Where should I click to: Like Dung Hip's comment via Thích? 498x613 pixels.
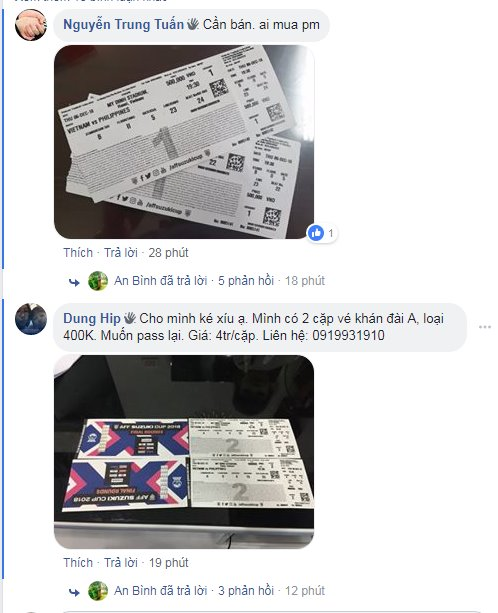coord(78,563)
